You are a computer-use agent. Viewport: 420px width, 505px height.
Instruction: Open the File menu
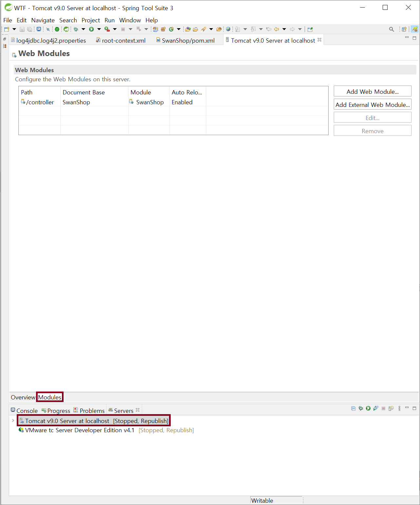point(8,20)
